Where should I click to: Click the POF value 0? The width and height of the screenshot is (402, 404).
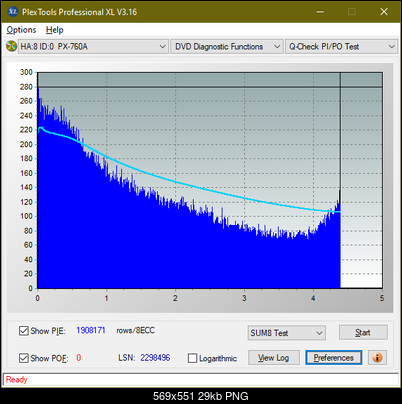(x=79, y=358)
